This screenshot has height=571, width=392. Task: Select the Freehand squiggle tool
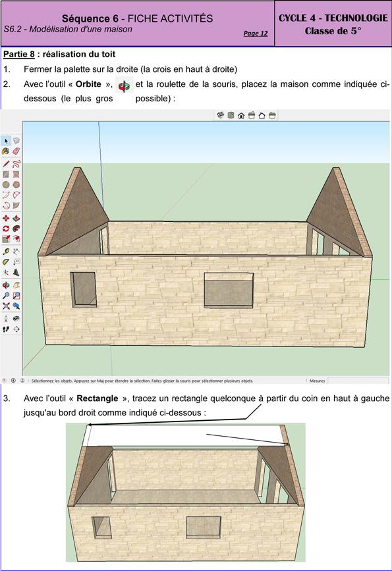[x=16, y=164]
